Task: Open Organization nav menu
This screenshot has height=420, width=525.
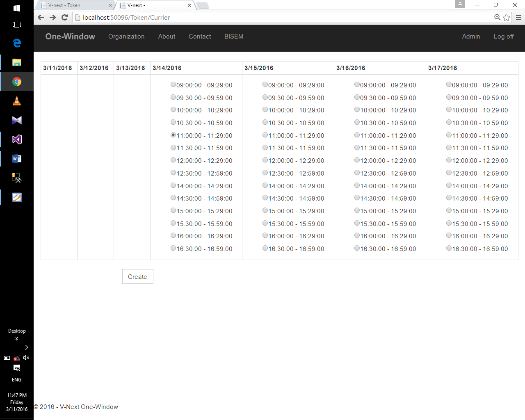Action: (x=126, y=37)
